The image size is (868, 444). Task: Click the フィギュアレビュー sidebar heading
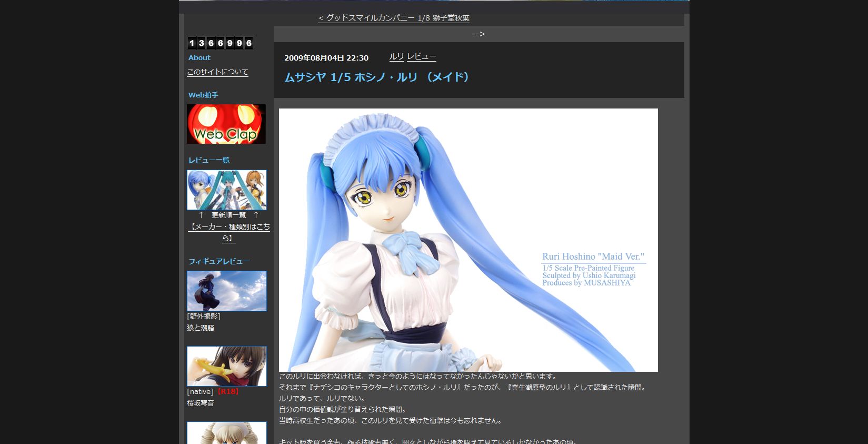point(219,262)
